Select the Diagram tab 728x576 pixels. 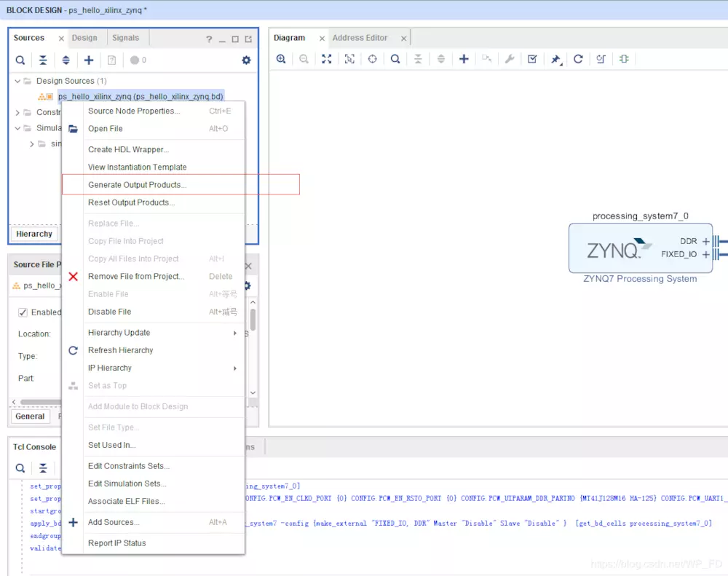(289, 38)
